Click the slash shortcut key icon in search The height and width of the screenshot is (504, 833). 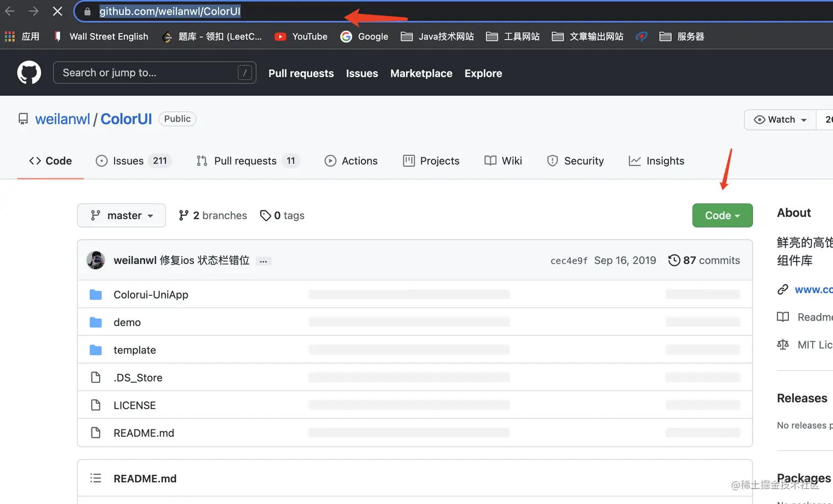(x=245, y=73)
